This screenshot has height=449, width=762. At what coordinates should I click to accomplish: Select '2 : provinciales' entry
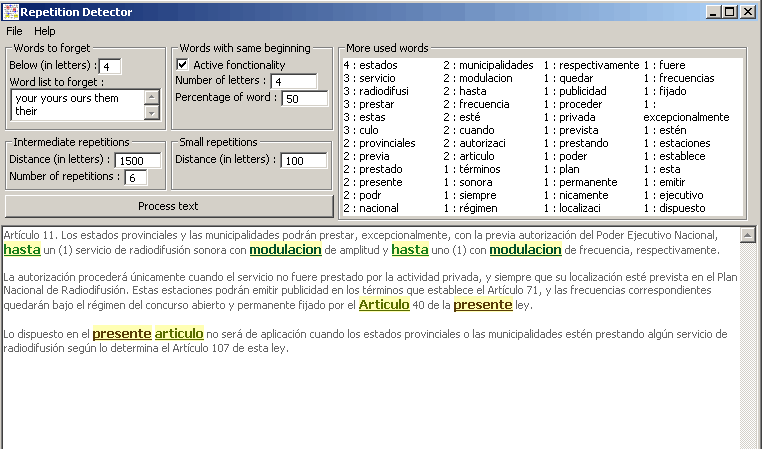click(380, 143)
